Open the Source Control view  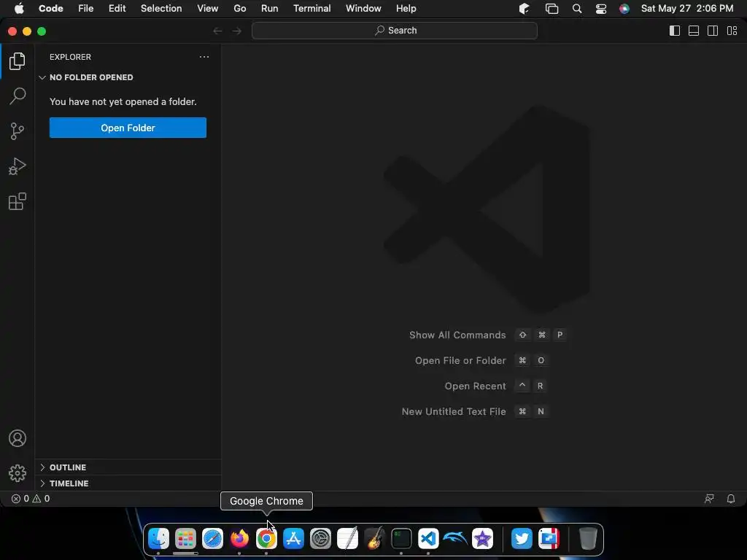click(18, 131)
